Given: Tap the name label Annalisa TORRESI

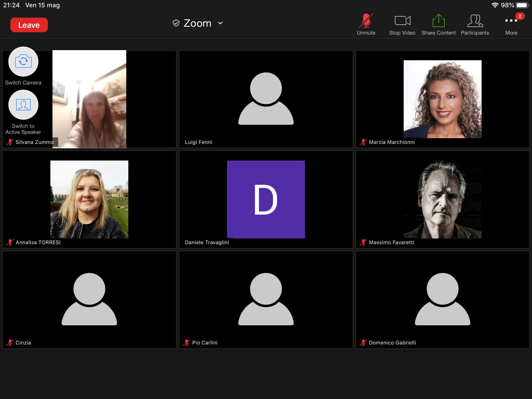Looking at the screenshot, I should [38, 242].
